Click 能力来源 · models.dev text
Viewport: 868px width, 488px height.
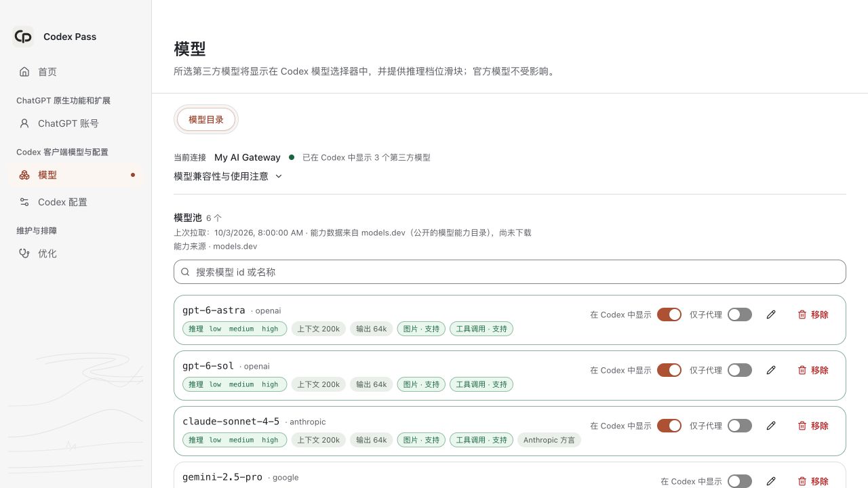tap(216, 247)
